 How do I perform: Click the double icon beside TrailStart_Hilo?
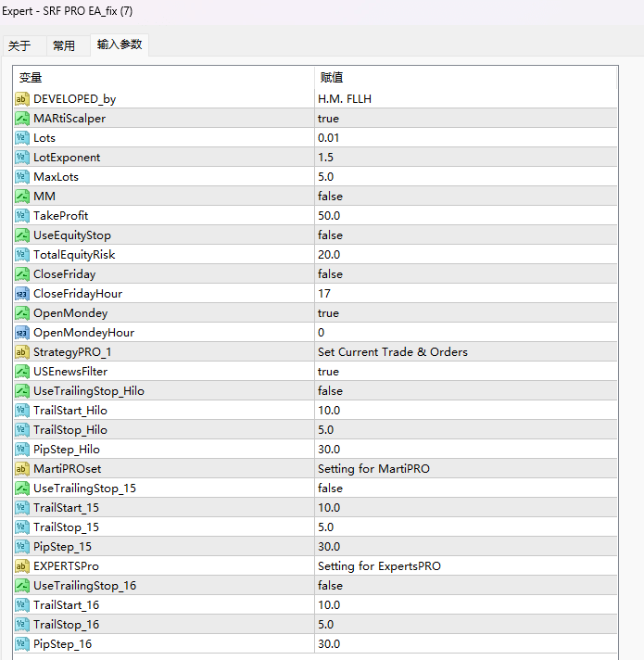point(22,411)
